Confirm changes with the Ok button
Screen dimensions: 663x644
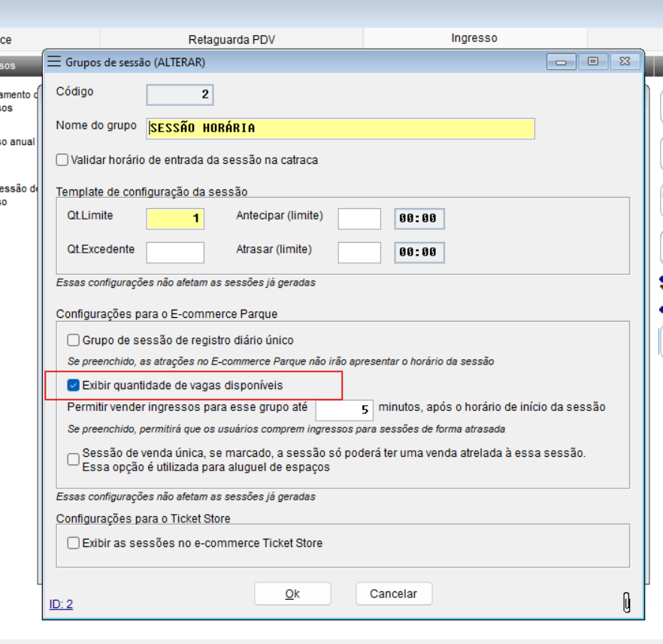pyautogui.click(x=292, y=594)
